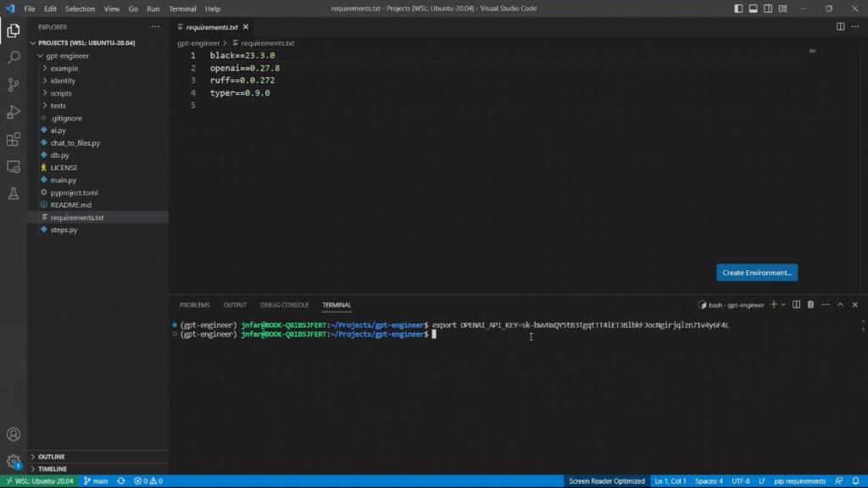Click the Accounts icon
Screen dimensions: 868x488
(x=14, y=435)
